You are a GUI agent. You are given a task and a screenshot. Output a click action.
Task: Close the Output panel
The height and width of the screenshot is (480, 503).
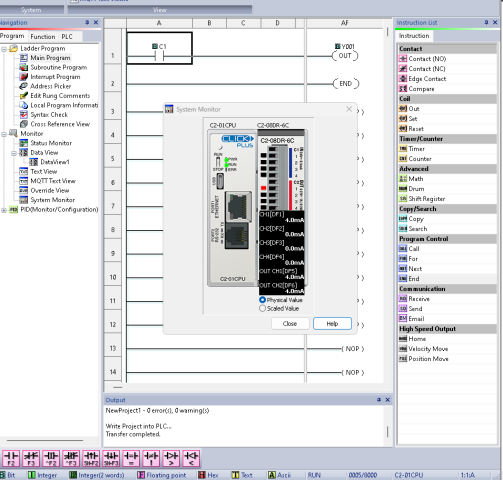(x=388, y=400)
